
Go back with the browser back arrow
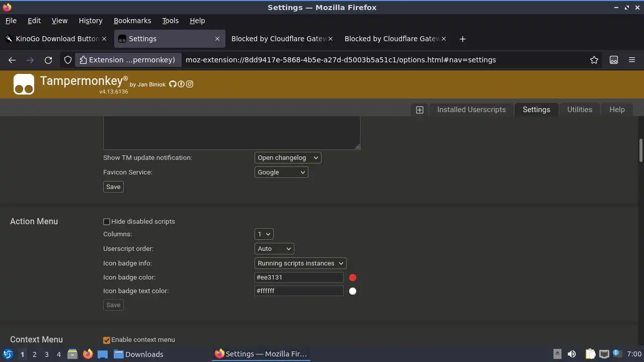coord(12,60)
